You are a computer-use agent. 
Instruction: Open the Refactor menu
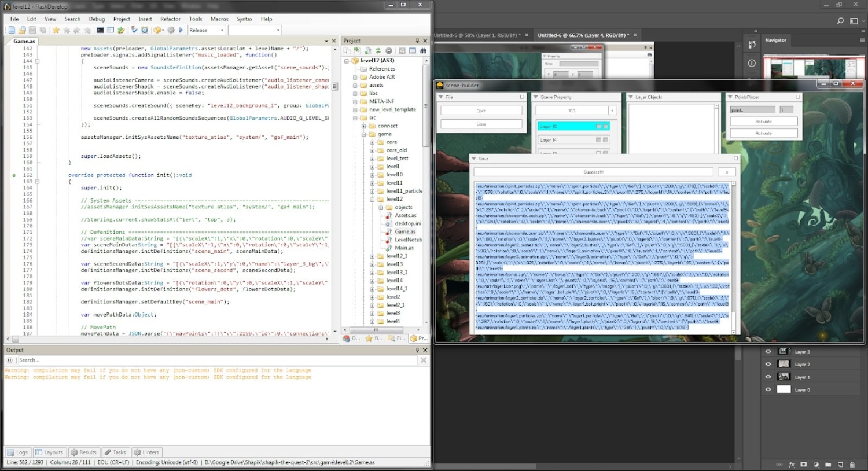(x=170, y=19)
